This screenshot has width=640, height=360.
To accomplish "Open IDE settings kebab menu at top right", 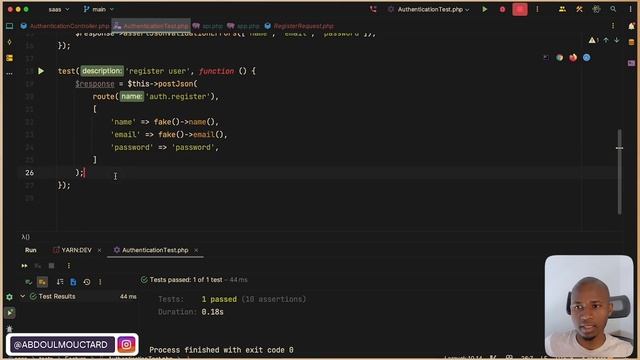I will [630, 9].
